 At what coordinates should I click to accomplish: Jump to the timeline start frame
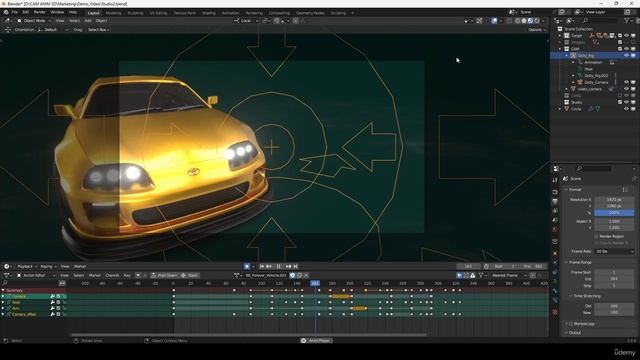262,267
